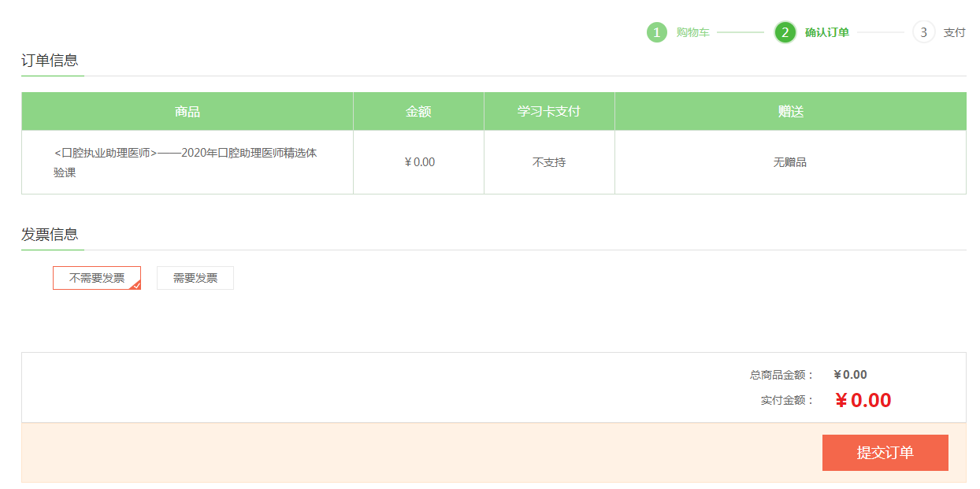Click the 不支持 cell in the table

[549, 162]
